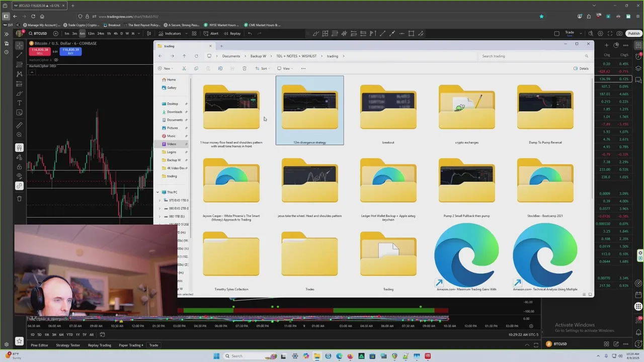Open the Paper Trading tab
Screen dimensions: 644x362
(130, 345)
